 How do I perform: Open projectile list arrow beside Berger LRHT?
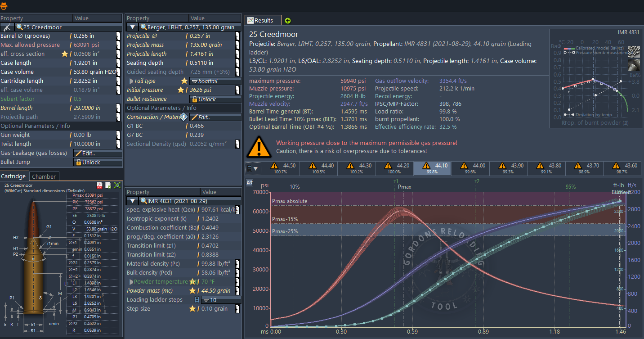click(x=132, y=27)
